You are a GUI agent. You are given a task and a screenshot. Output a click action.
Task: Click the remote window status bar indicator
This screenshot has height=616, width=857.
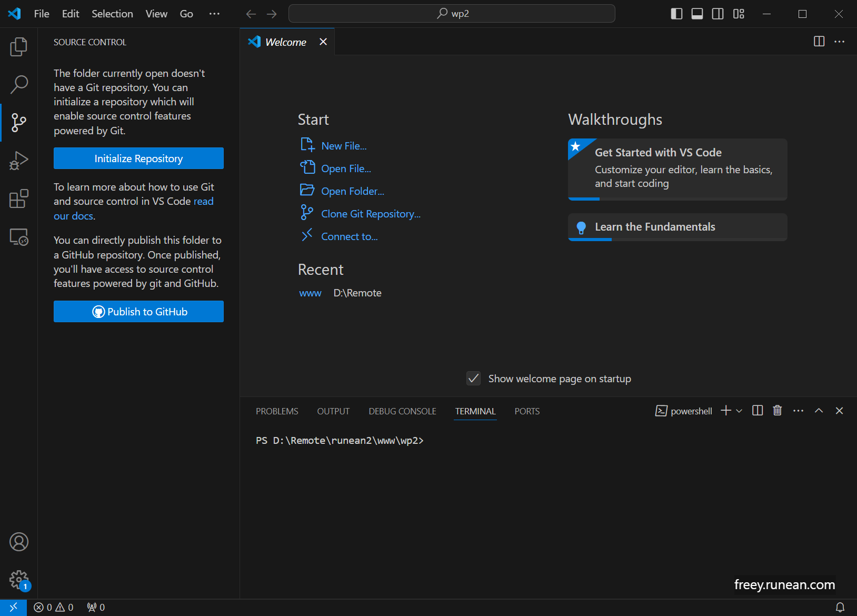[13, 607]
